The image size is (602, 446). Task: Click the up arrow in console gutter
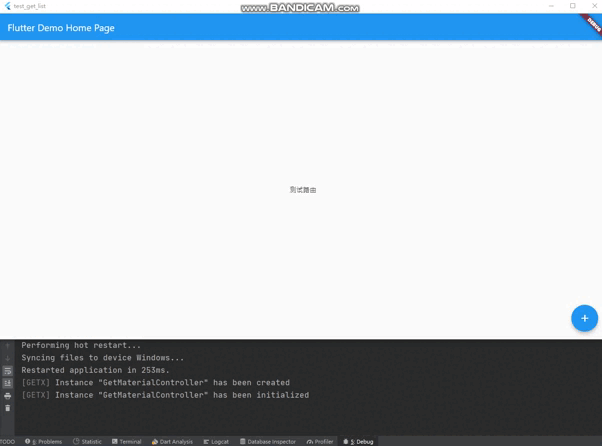(x=7, y=345)
